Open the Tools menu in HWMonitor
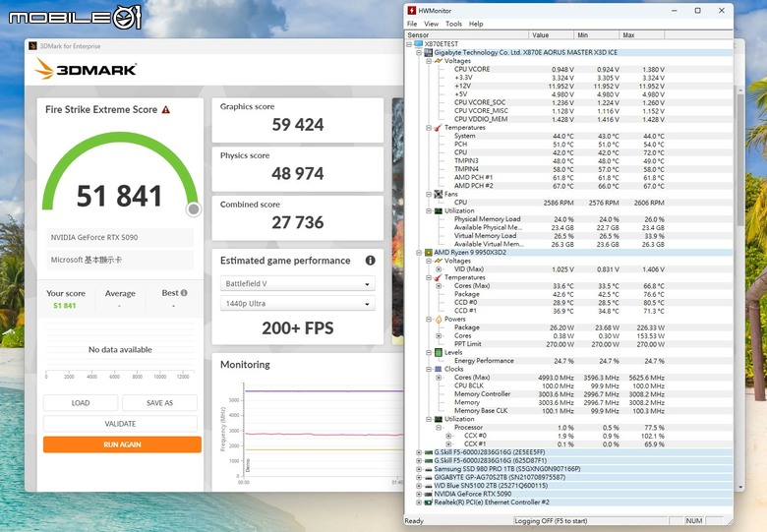Screen dimensions: 767x532 tap(453, 24)
